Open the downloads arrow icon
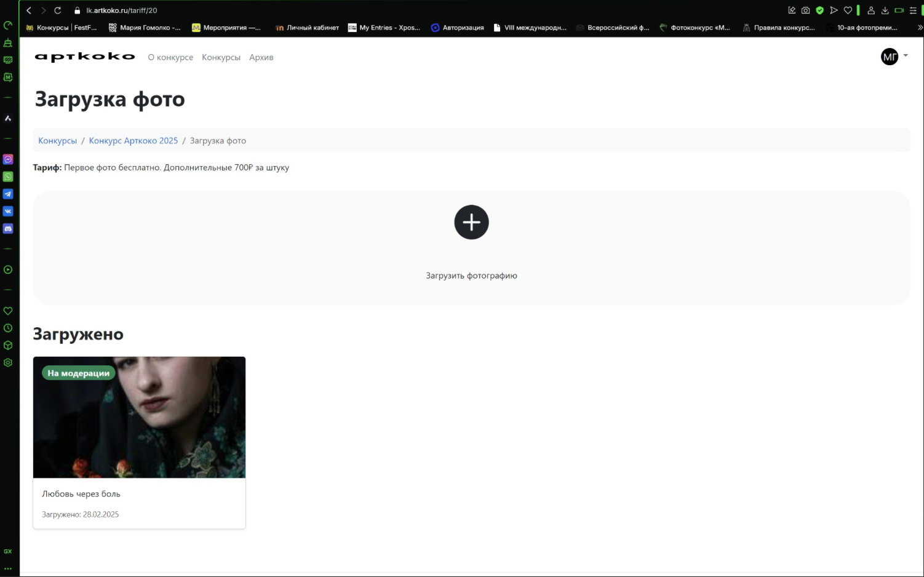Viewport: 924px width, 577px height. pos(885,10)
